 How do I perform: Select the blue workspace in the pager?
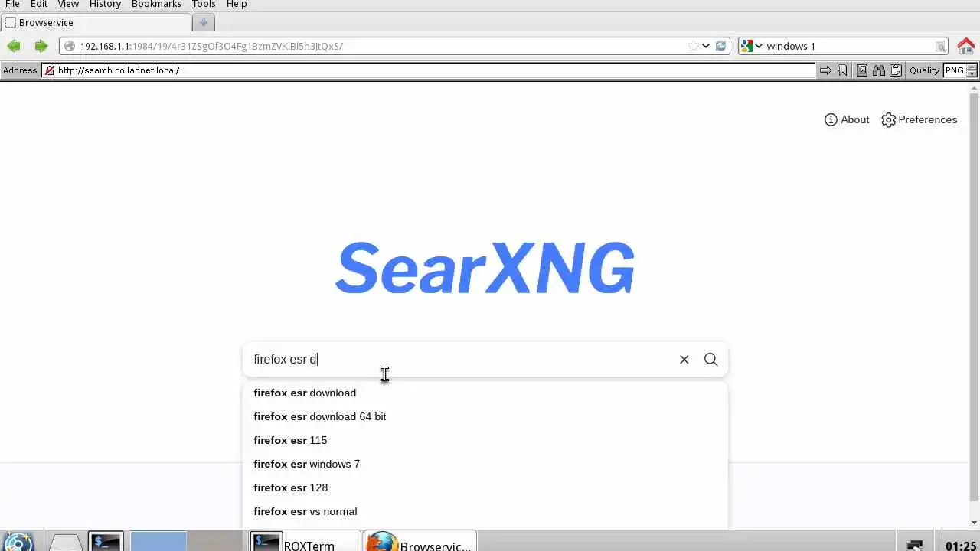click(x=158, y=541)
